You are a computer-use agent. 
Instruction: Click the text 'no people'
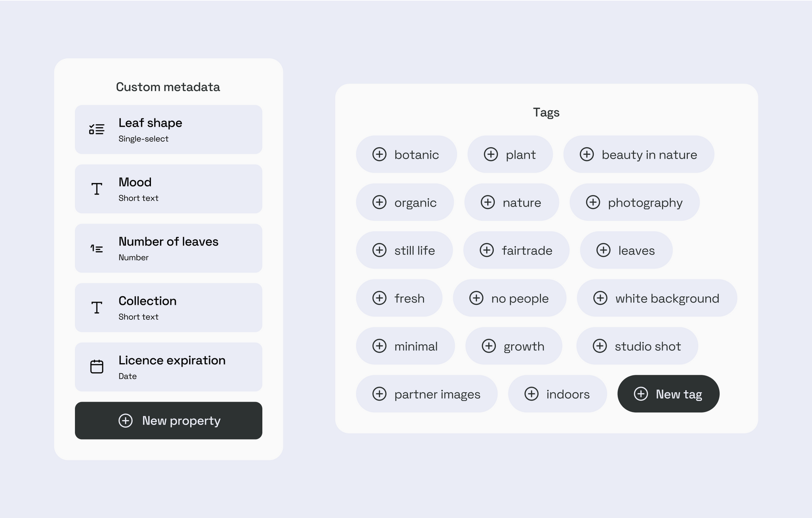click(520, 299)
